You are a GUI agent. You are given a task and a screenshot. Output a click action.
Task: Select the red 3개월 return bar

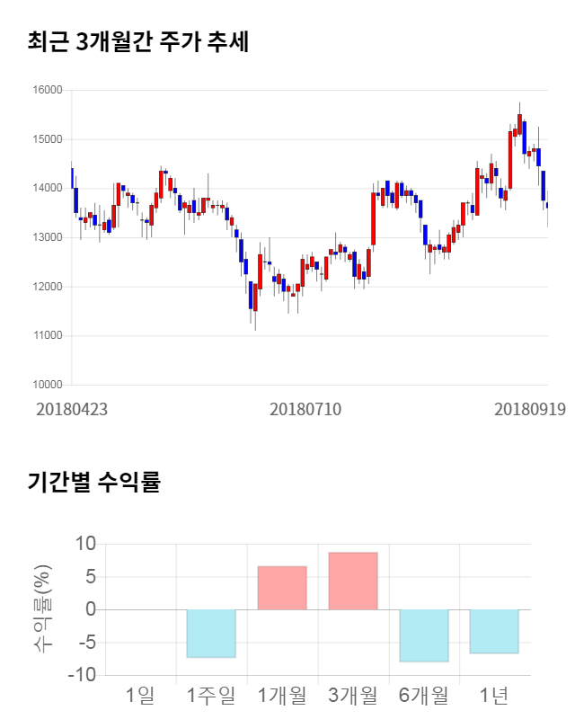353,581
